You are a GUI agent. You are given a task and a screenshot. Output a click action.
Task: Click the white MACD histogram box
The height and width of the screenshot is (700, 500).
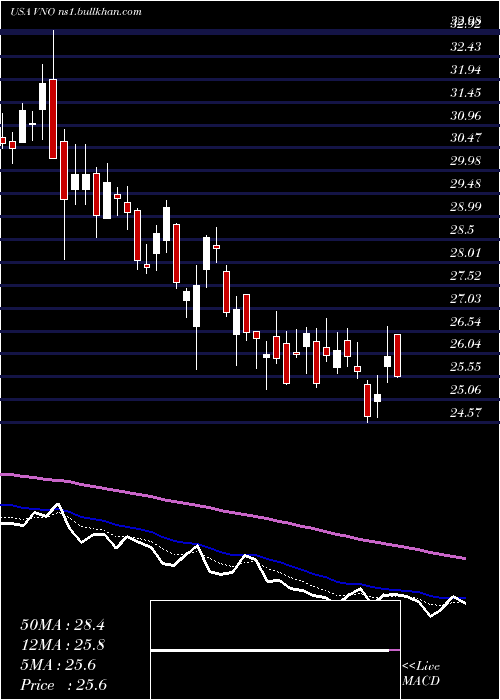coord(275,650)
